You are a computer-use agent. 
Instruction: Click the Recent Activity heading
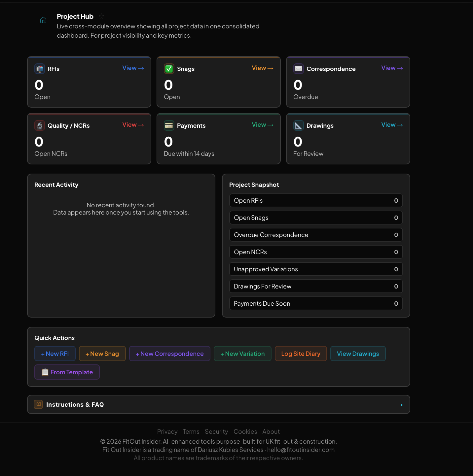click(56, 185)
